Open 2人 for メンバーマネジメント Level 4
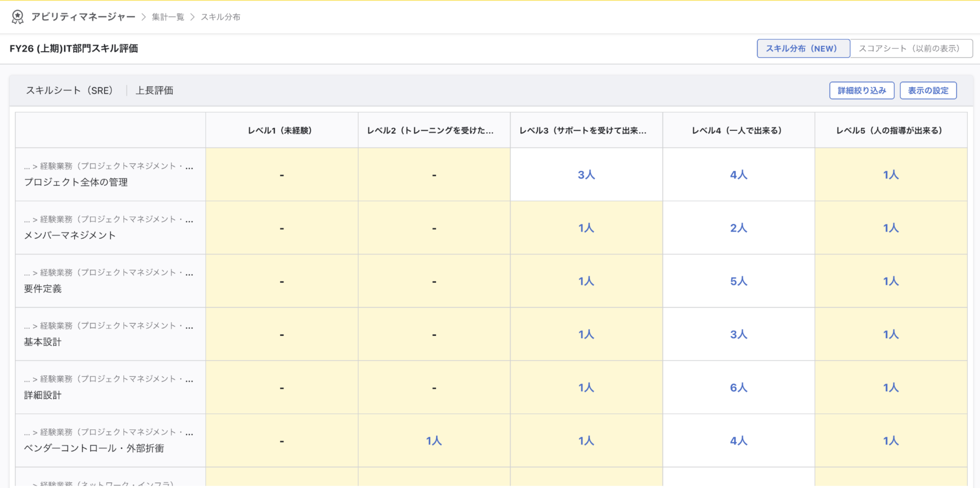 pos(738,228)
